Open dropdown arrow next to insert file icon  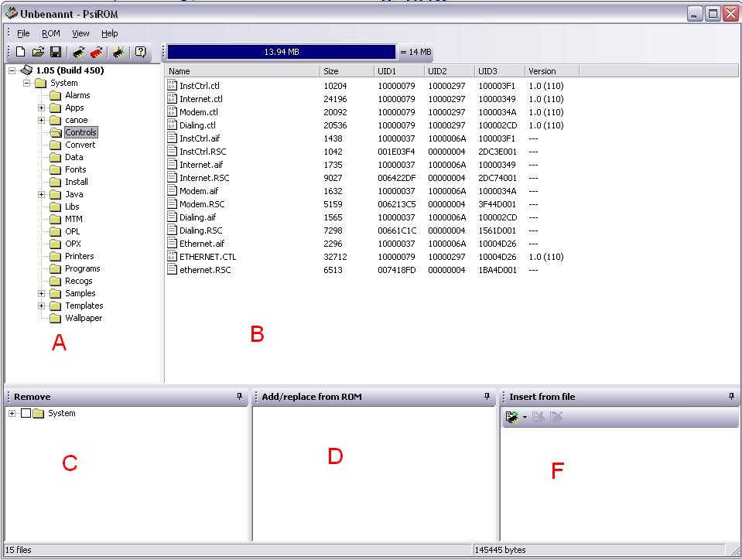(525, 417)
